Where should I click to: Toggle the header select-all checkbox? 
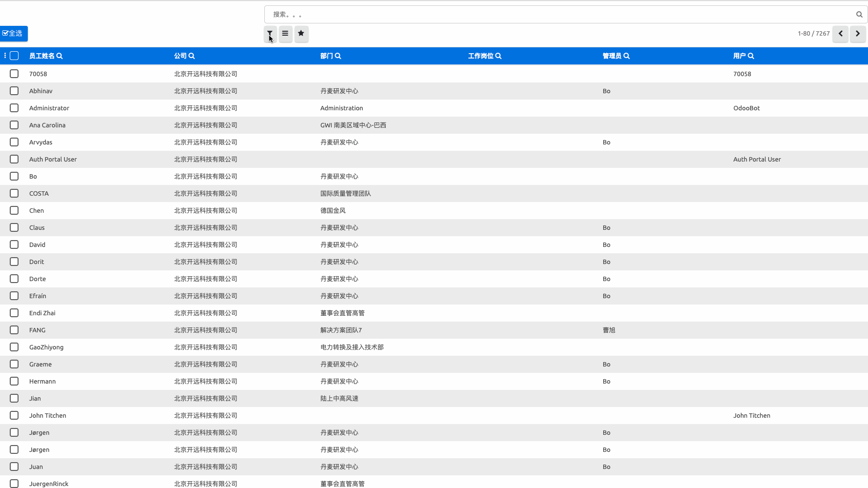pyautogui.click(x=14, y=56)
